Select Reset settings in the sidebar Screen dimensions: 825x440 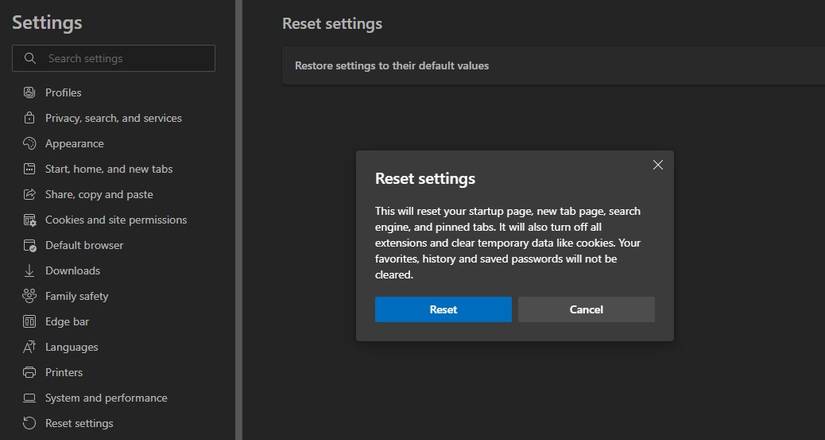click(79, 423)
